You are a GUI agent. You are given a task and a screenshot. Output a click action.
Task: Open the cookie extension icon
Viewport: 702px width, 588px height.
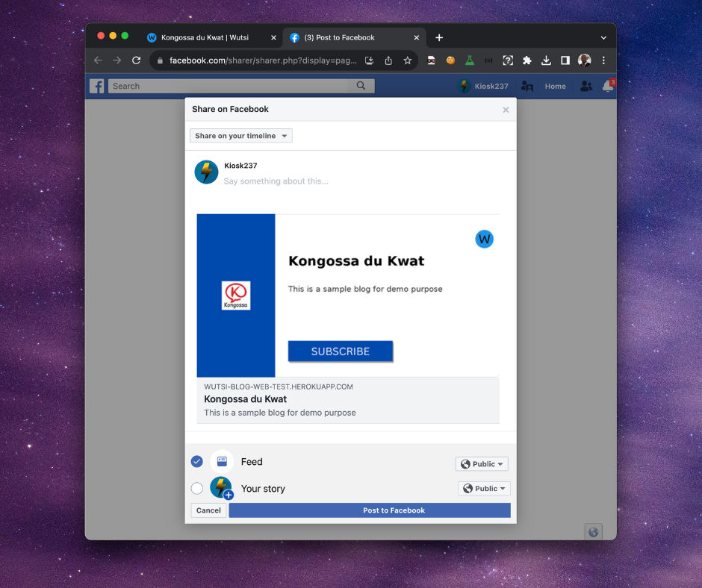(x=450, y=60)
